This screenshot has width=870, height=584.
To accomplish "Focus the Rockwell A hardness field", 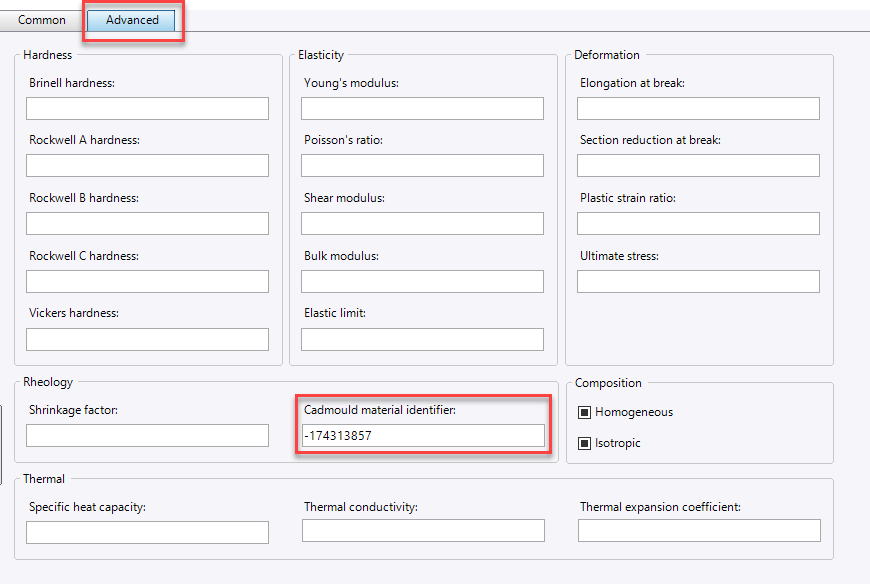I will point(147,166).
